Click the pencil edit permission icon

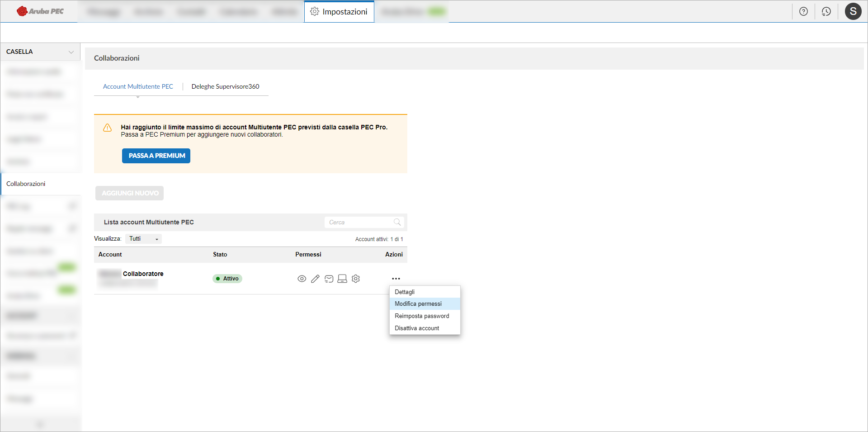click(315, 279)
